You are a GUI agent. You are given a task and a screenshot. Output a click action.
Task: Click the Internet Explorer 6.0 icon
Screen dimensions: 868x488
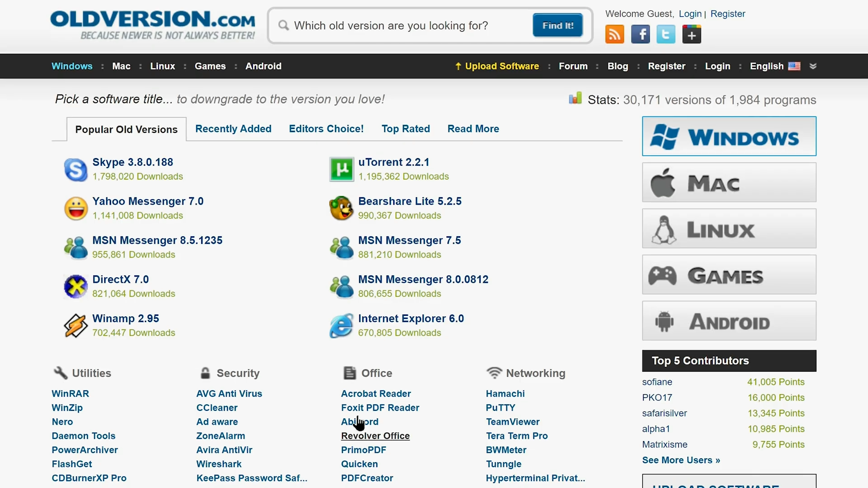341,326
